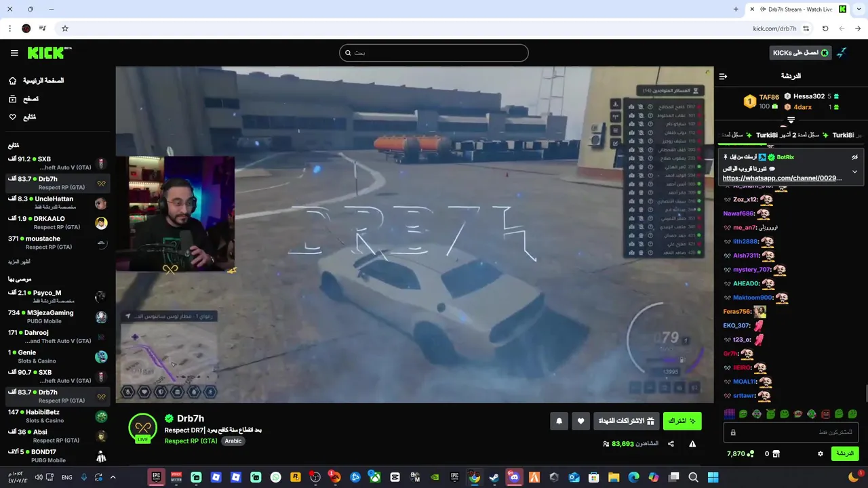
Task: Open WhatsApp from the taskbar
Action: point(275,477)
